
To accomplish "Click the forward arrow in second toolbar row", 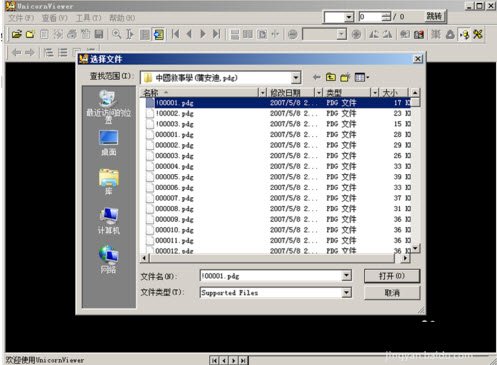I will point(30,52).
